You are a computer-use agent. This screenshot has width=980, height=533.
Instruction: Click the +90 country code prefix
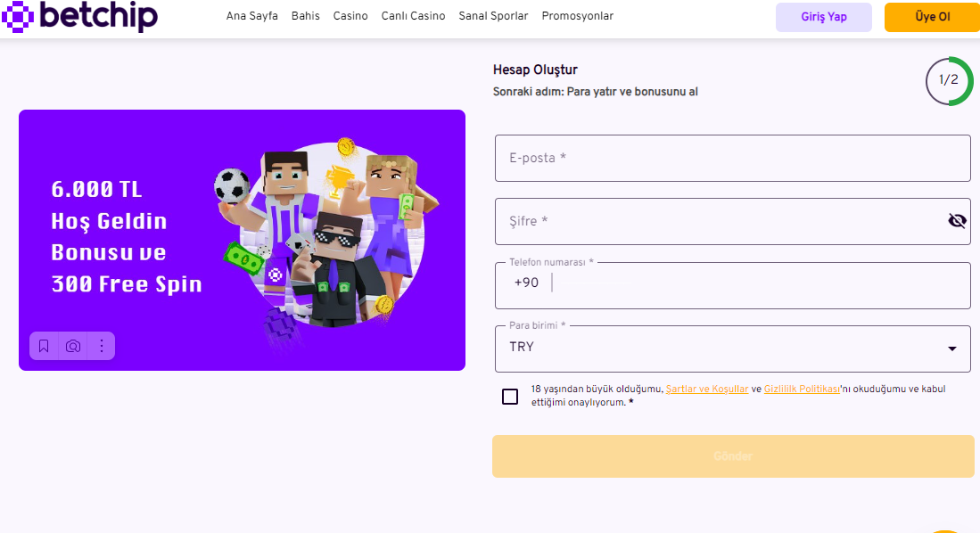click(526, 283)
